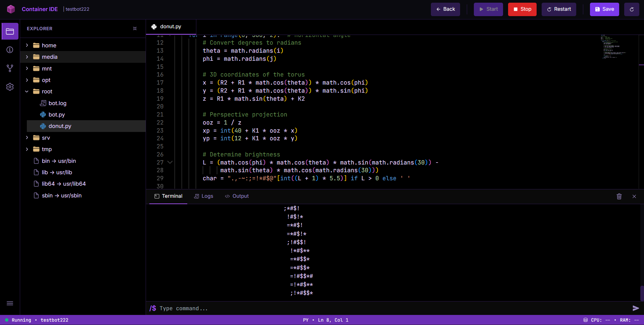This screenshot has width=644, height=325.
Task: Select the 'bin → usr/bin' symlink entry
Action: click(x=83, y=161)
